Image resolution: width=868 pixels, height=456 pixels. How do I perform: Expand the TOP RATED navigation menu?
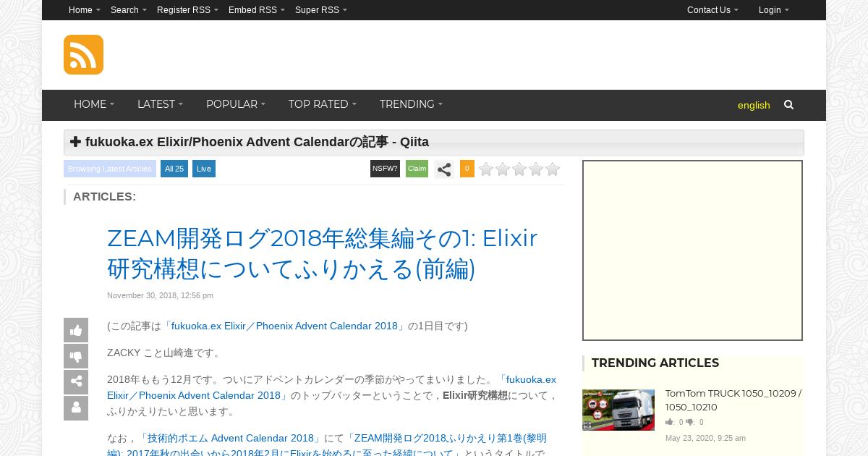click(323, 105)
